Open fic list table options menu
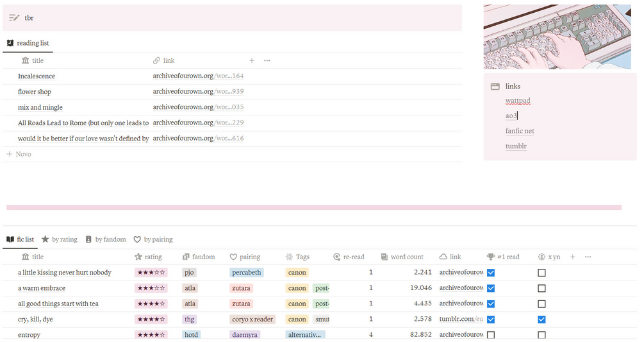Viewport: 644px width, 342px height. coord(588,257)
